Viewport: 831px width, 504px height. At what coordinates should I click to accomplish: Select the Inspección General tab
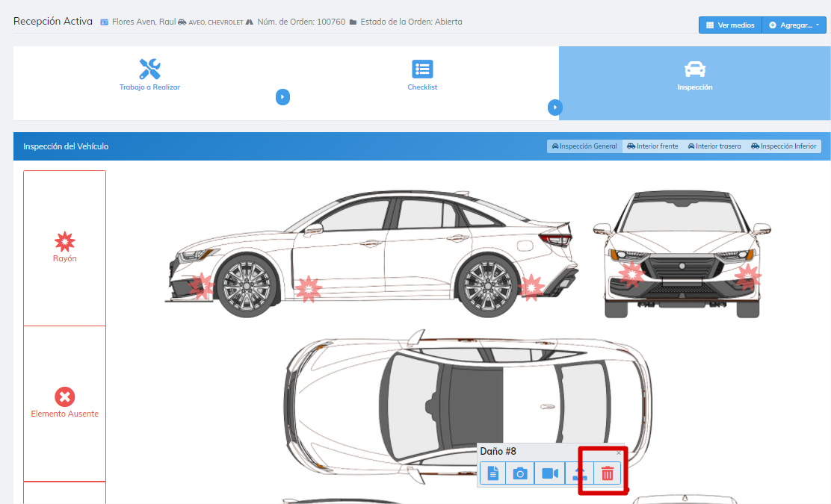pos(584,146)
